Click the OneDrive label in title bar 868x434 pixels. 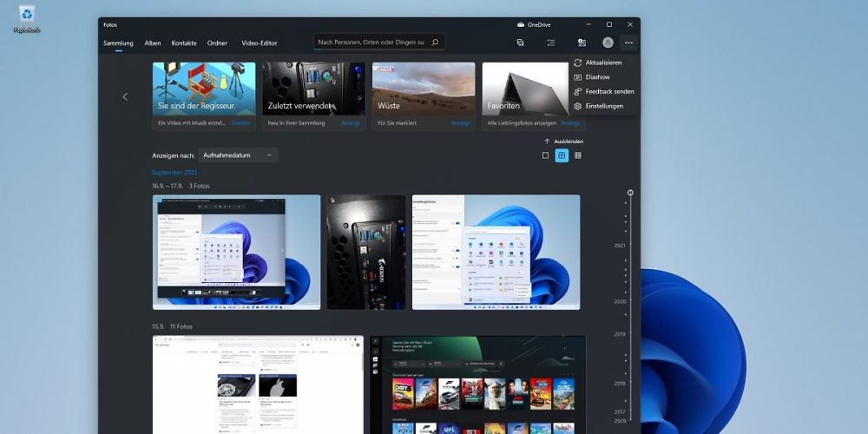pyautogui.click(x=539, y=24)
